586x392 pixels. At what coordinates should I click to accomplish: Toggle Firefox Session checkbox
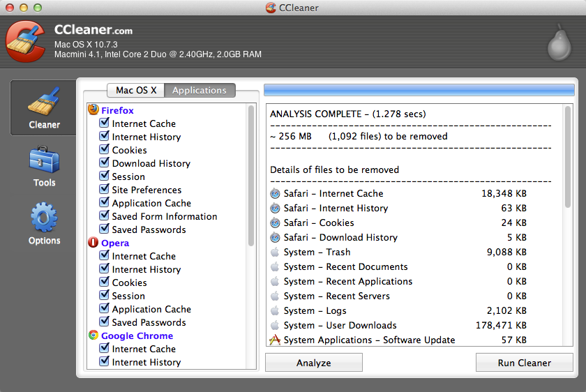pos(104,176)
